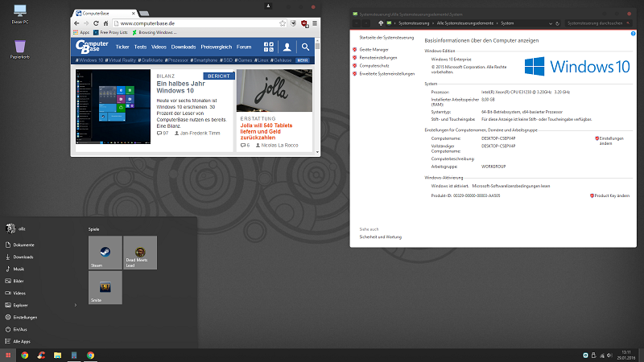
Task: Open the Tests section on ComputerBase
Action: [140, 47]
